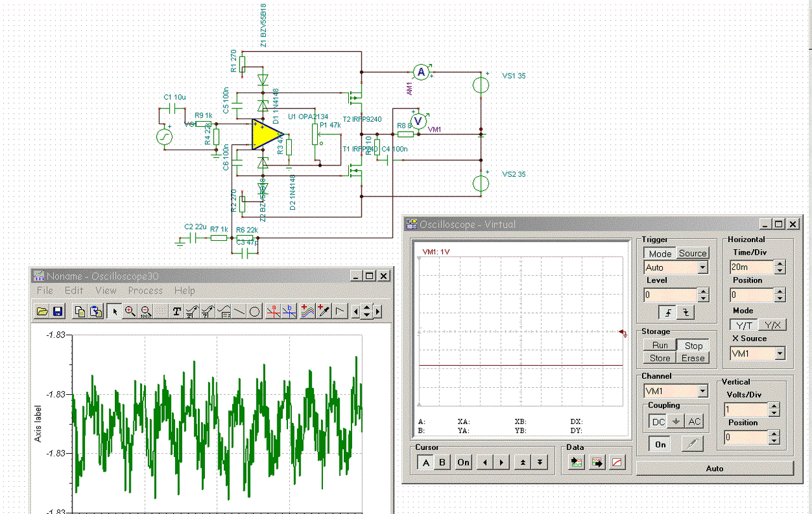Open File menu in Noname window
The width and height of the screenshot is (812, 514).
(45, 290)
